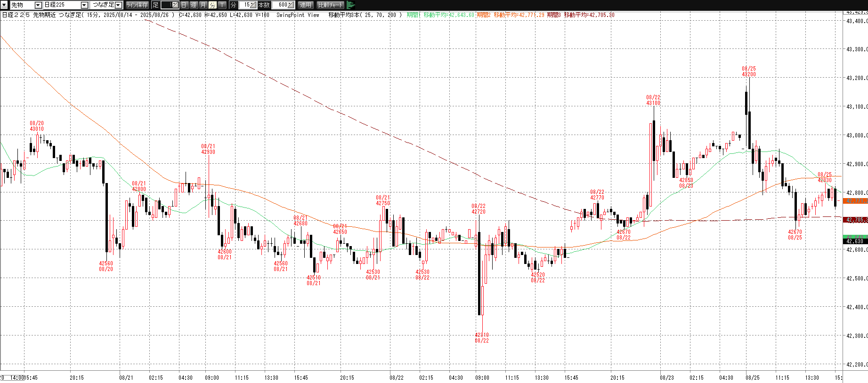Select the minute (分) timeframe button
Image resolution: width=868 pixels, height=383 pixels.
[212, 5]
